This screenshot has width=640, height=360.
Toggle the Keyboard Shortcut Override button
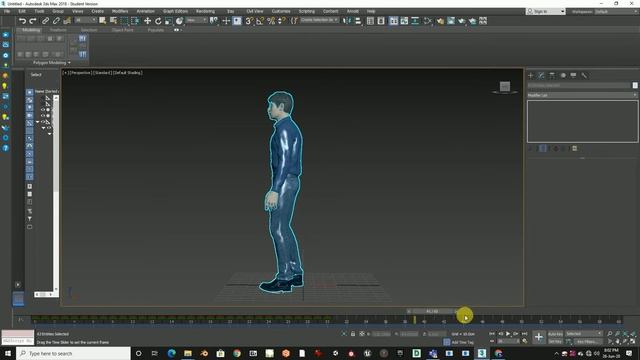237,21
